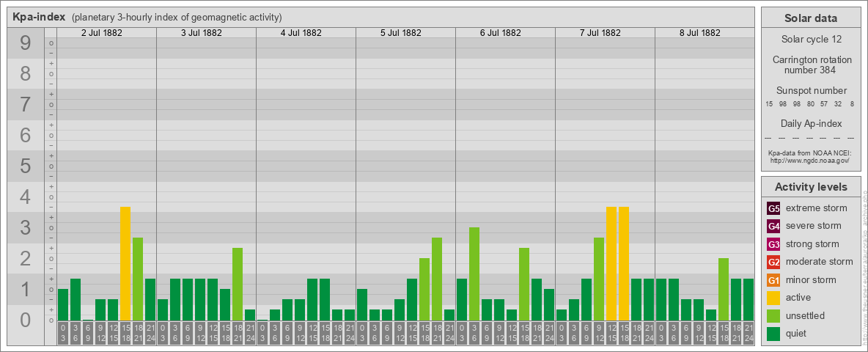Viewport: 868px width, 352px height.
Task: Click the tall unsettled bar on 6 Jul 3-6
Action: (474, 274)
